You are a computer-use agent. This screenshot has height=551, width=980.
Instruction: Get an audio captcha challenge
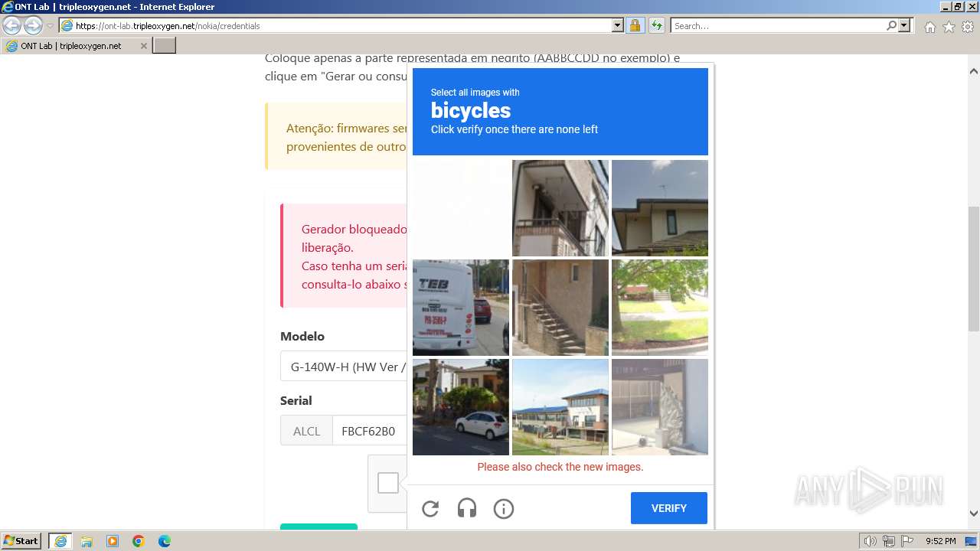pos(467,508)
